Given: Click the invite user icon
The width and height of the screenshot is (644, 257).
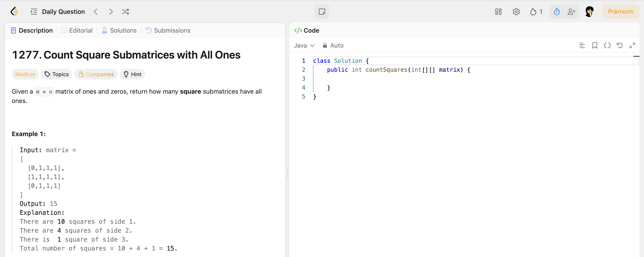Looking at the screenshot, I should click(x=571, y=11).
